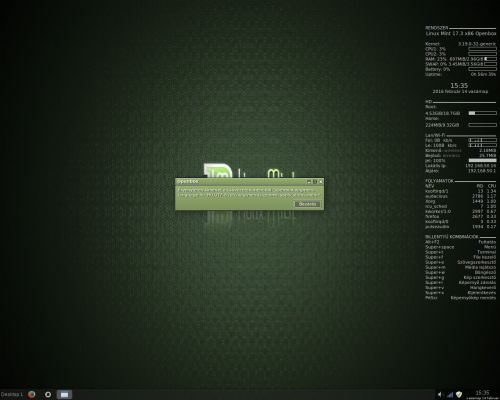Click the "FOLYAMATOK" section heading

[x=439, y=181]
